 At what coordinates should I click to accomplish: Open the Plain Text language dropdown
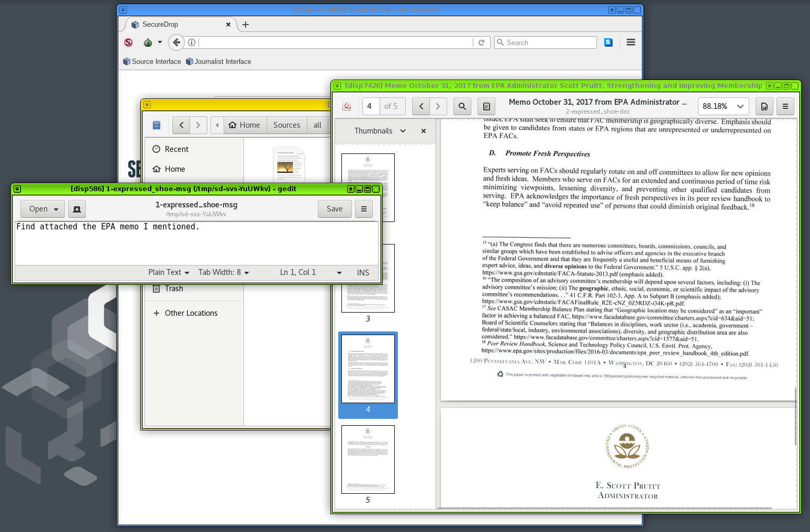169,272
